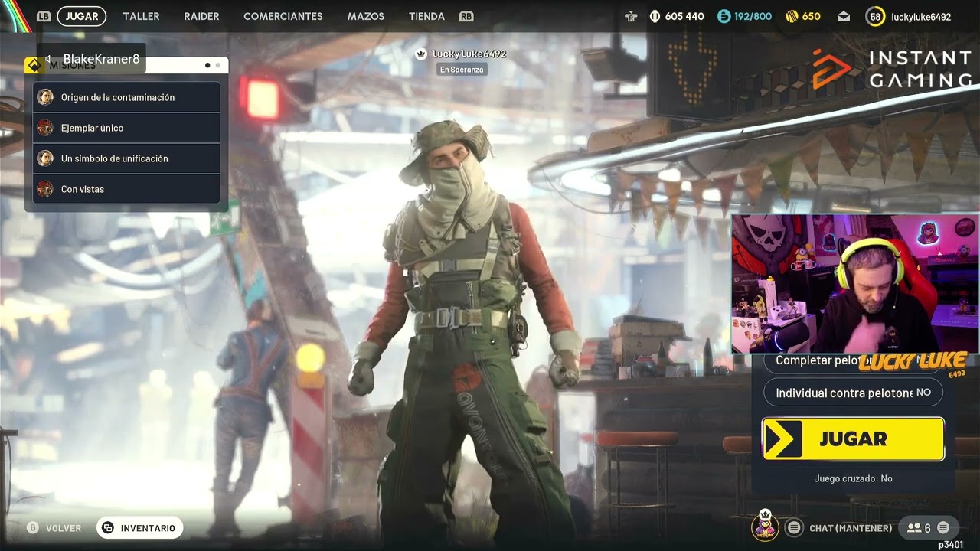Click the streamer avatar logo at bottom
Viewport: 980px width, 551px height.
pyautogui.click(x=764, y=524)
